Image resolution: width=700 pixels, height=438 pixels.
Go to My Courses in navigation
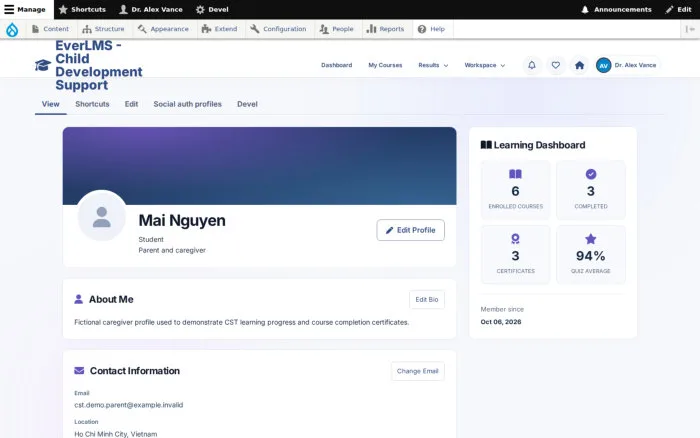click(x=385, y=65)
